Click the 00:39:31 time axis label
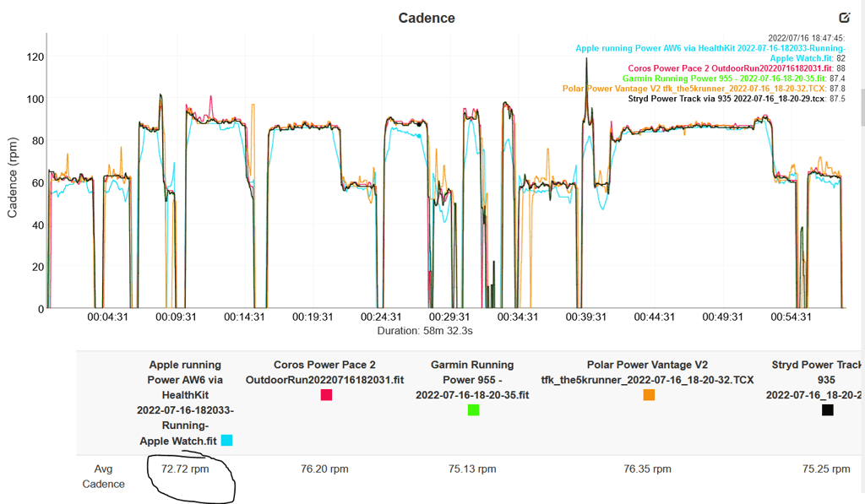 586,317
